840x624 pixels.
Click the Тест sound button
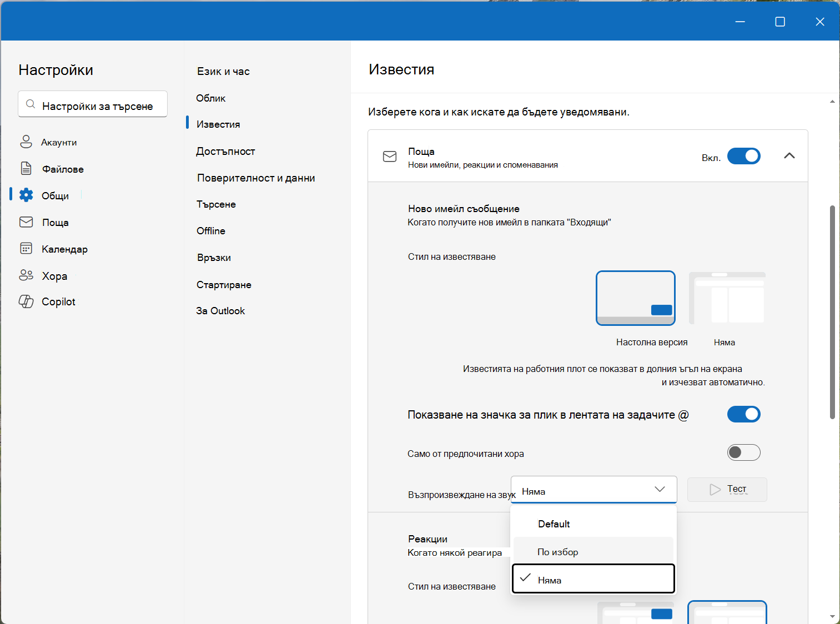tap(727, 490)
